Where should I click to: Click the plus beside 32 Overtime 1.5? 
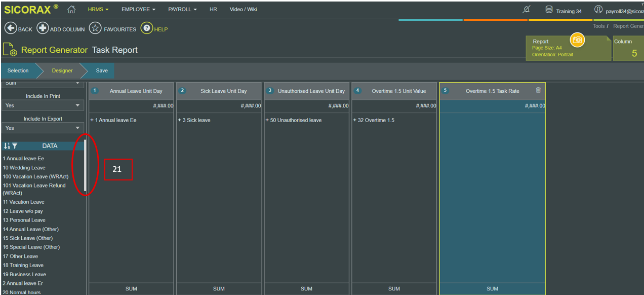[x=355, y=120]
